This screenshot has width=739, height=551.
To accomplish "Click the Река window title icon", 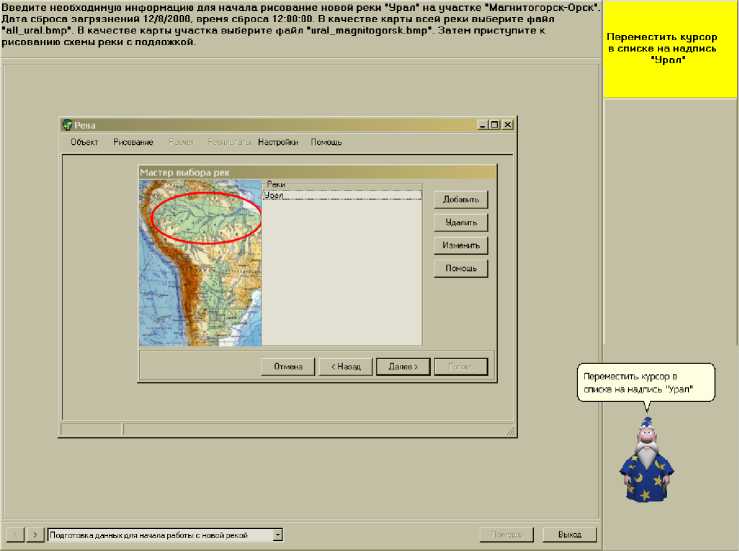I will click(67, 124).
